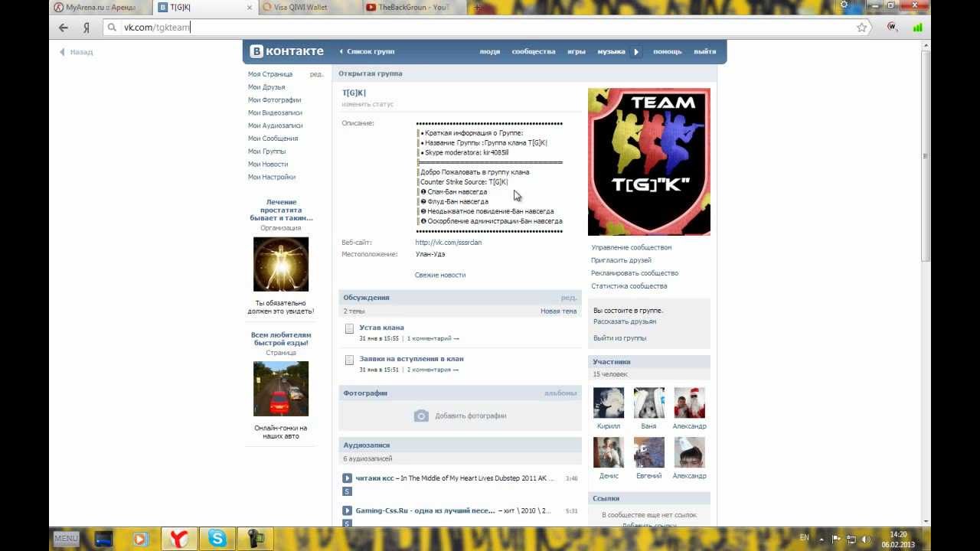Screen dimensions: 980x551
Task: Click the volume icon in system tray
Action: (866, 539)
